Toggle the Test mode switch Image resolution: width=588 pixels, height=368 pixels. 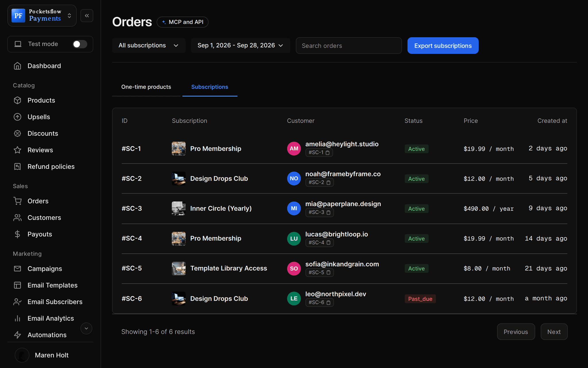[x=80, y=44]
